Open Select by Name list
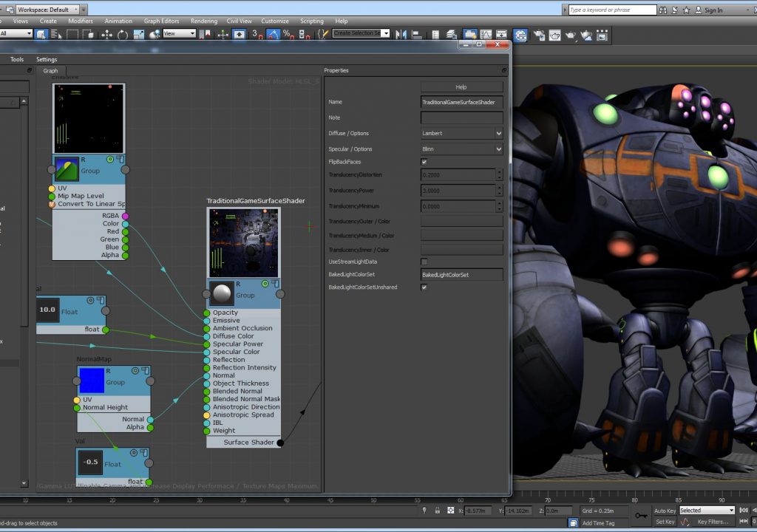757x532 pixels. coord(56,34)
